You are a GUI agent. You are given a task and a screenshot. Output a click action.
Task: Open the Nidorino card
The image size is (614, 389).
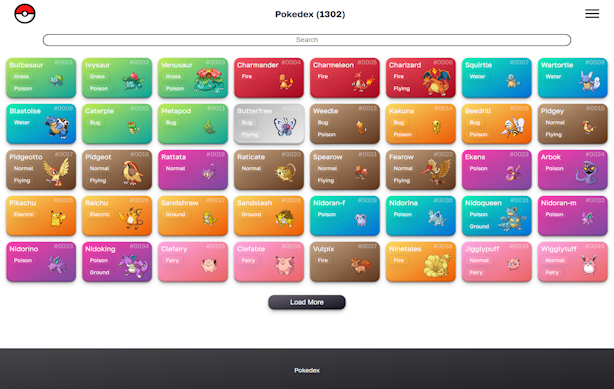point(41,261)
